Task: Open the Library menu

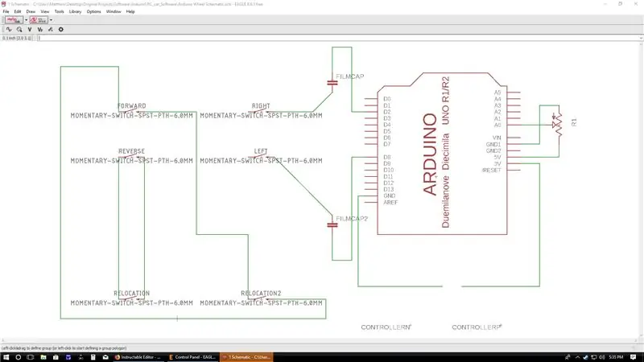Action: [75, 11]
